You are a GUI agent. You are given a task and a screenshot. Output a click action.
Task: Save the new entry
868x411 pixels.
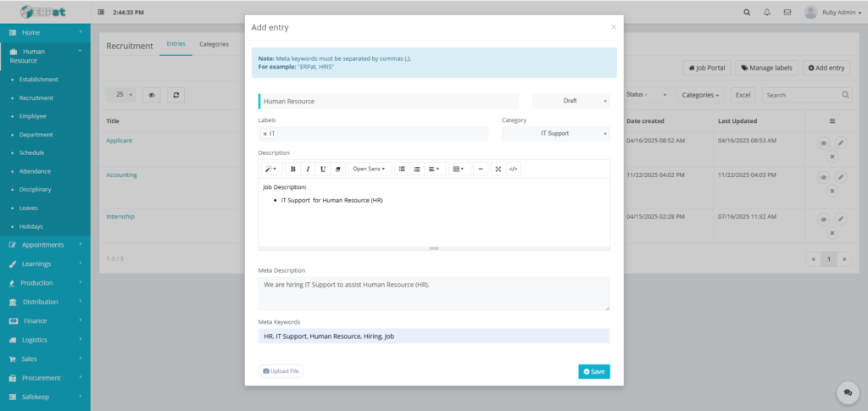point(593,371)
